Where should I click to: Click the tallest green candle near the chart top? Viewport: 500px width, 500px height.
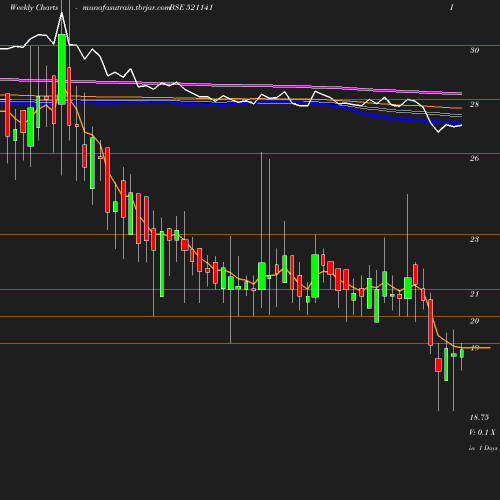click(62, 69)
